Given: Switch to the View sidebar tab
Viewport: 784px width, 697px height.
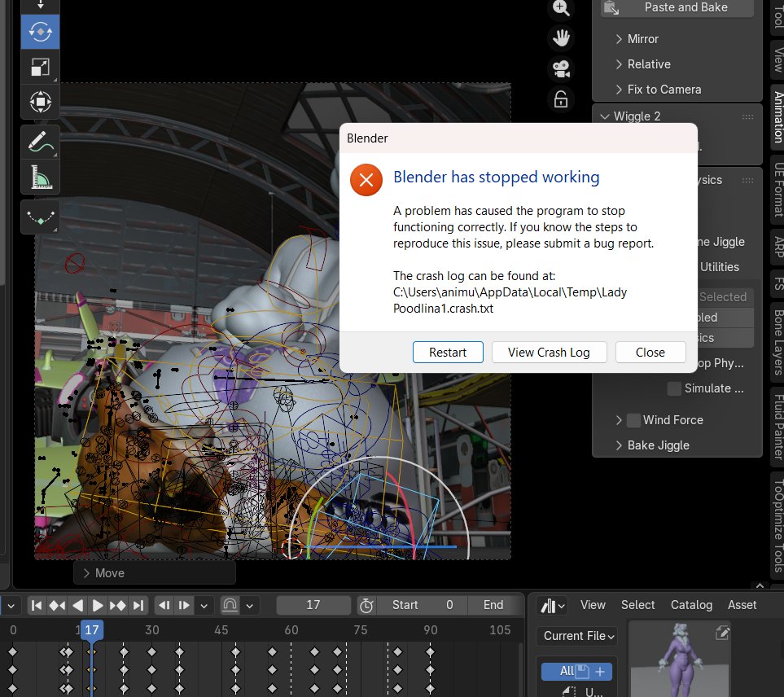Looking at the screenshot, I should click(x=777, y=59).
